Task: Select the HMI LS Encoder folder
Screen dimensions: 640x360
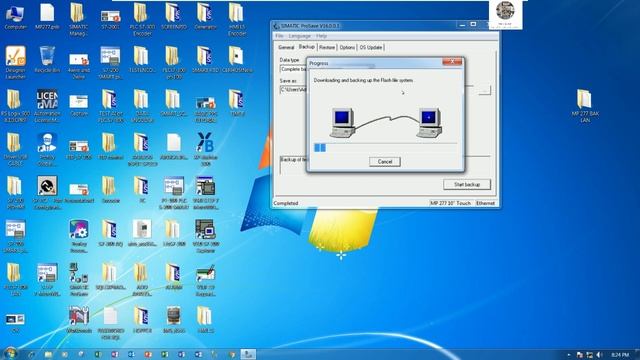Action: 236,20
